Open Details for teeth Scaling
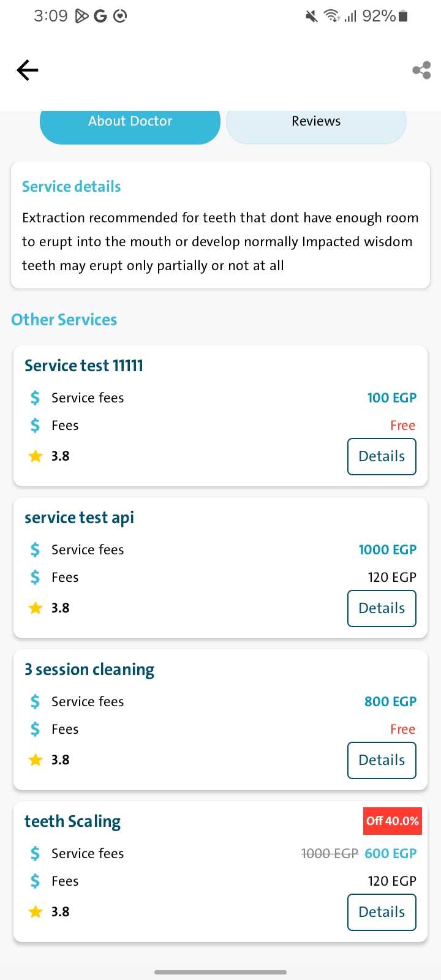441x980 pixels. [382, 912]
